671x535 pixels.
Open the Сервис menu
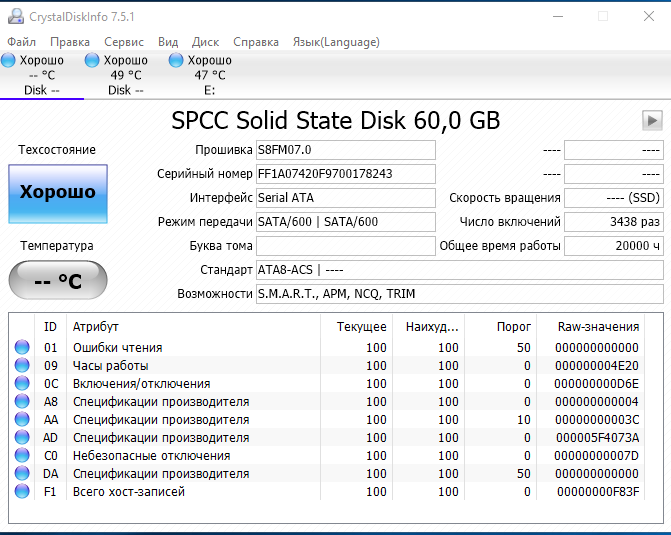(x=124, y=42)
